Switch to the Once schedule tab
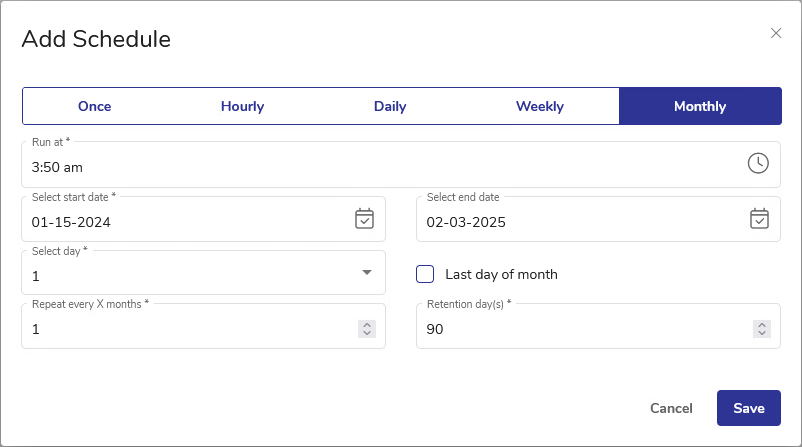This screenshot has height=447, width=802. click(x=95, y=106)
